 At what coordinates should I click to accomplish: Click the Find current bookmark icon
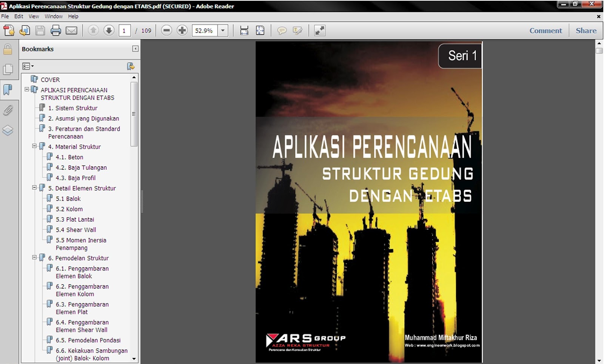[x=131, y=66]
